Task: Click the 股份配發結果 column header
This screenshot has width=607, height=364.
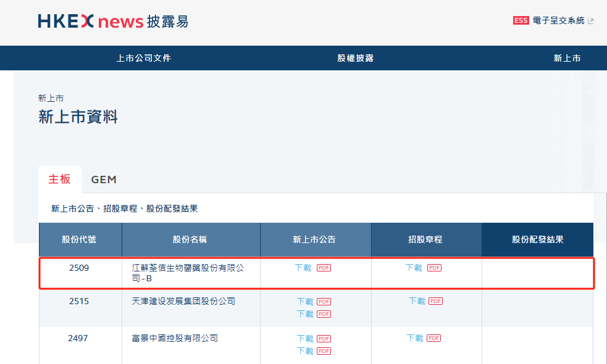Action: pos(537,239)
